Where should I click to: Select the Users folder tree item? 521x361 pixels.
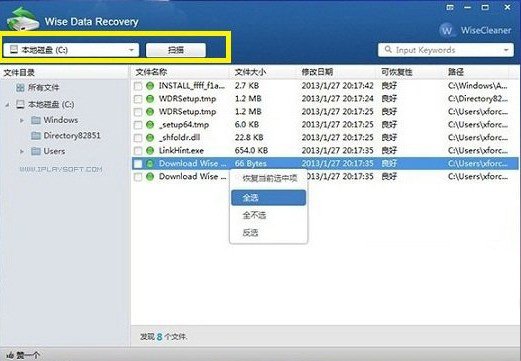tap(54, 151)
